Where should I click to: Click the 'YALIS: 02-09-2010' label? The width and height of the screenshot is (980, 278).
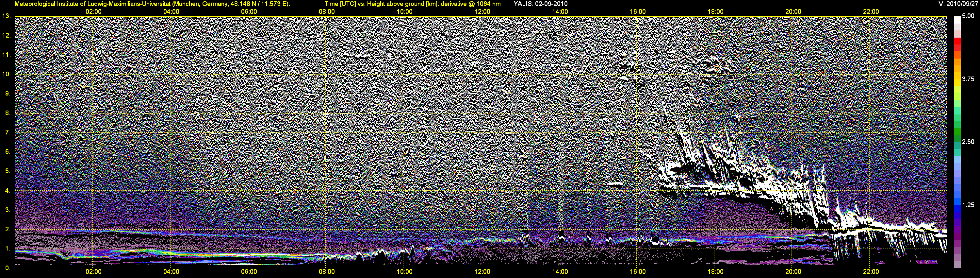pos(540,4)
